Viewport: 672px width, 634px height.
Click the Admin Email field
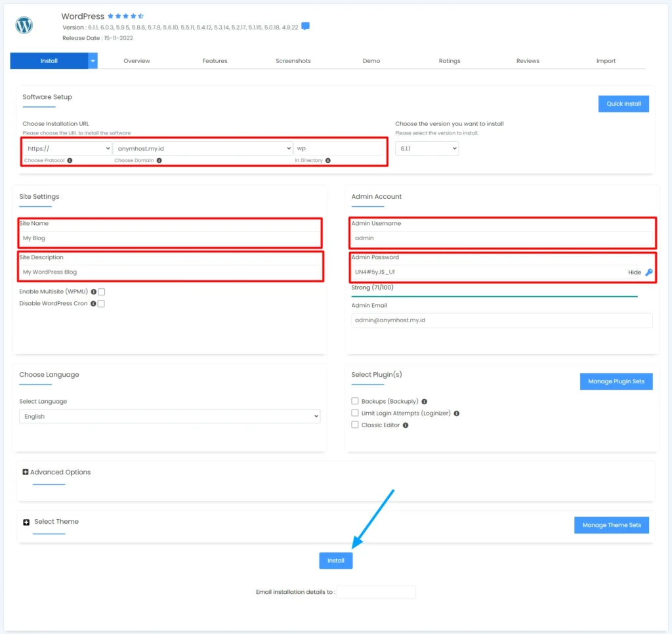[502, 320]
